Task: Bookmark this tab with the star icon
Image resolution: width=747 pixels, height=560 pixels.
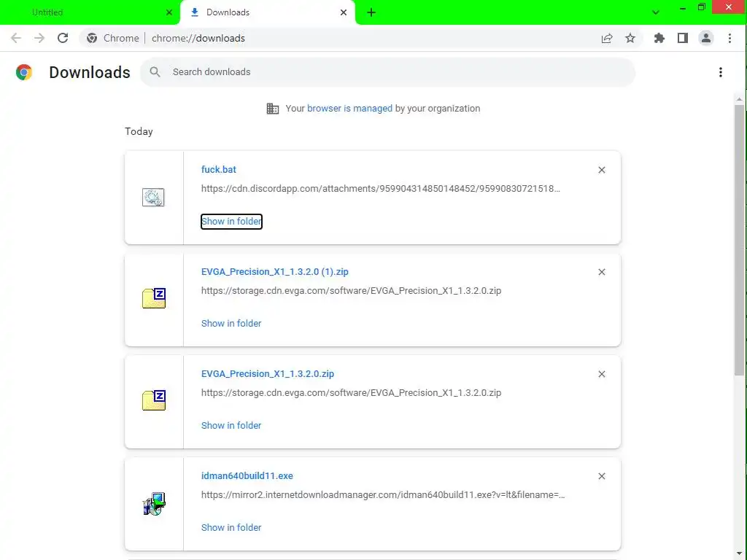Action: tap(630, 38)
